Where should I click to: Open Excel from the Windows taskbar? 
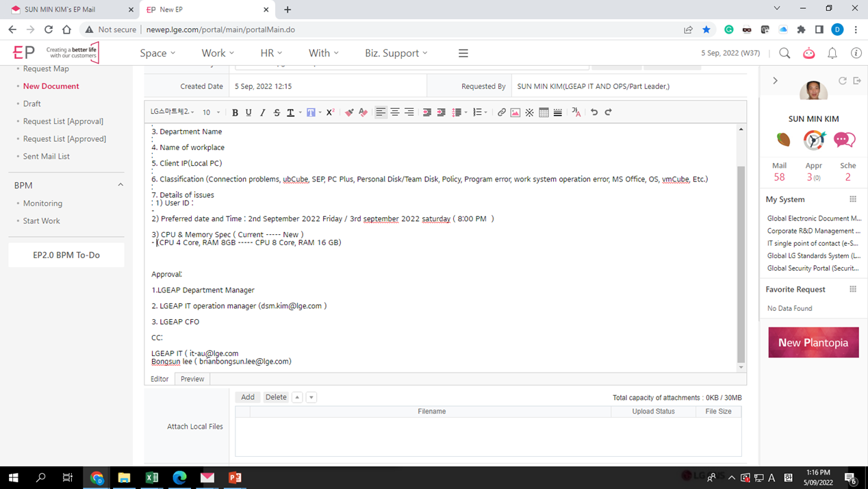[x=152, y=477]
